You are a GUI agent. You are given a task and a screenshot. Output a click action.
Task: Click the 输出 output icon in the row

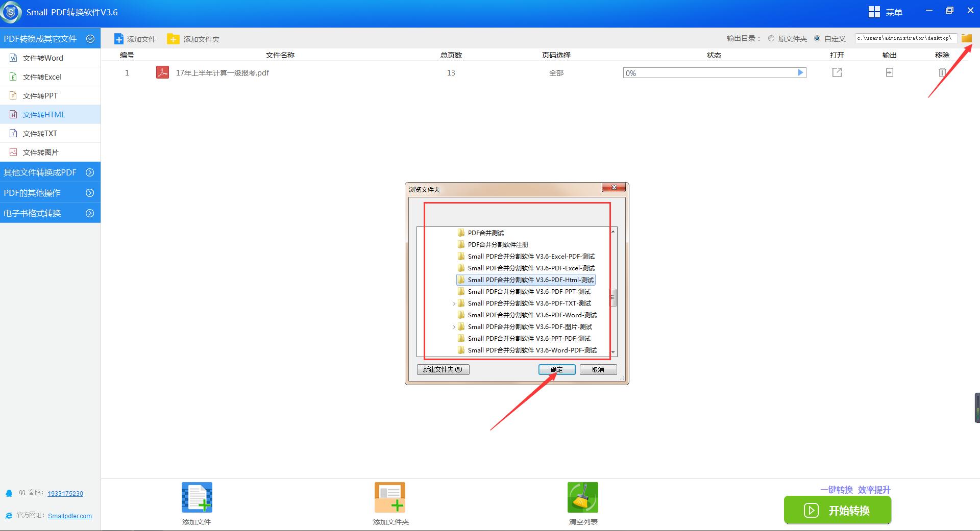pyautogui.click(x=890, y=72)
